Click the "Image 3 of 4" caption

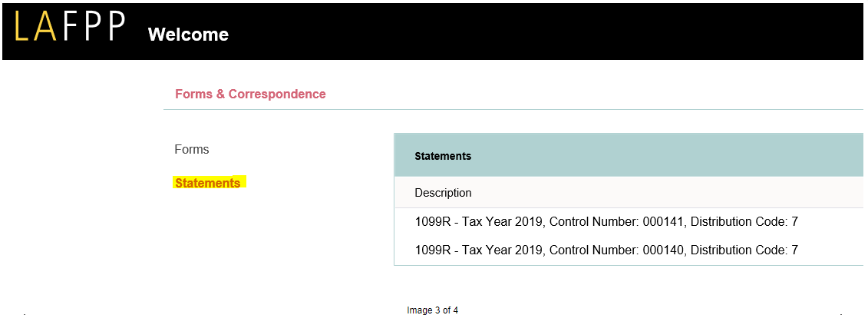[433, 310]
